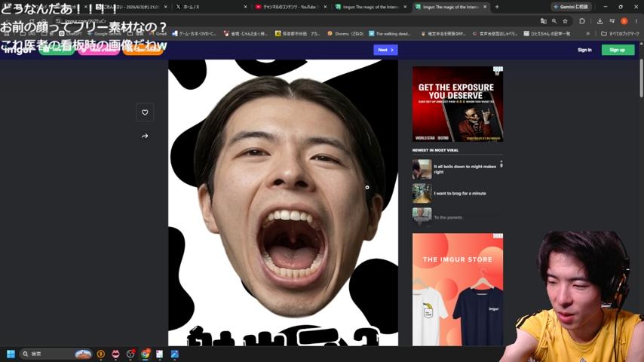Open the 'Get the exposure you deserve' ad

click(x=458, y=104)
